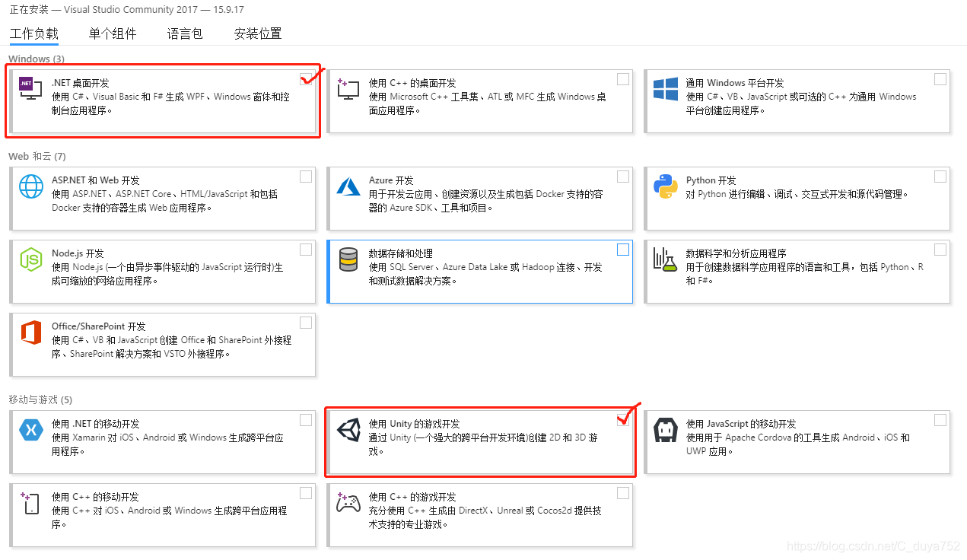Image resolution: width=967 pixels, height=560 pixels.
Task: Select the '使用 Unity 的游戏开发' card title
Action: pyautogui.click(x=415, y=424)
